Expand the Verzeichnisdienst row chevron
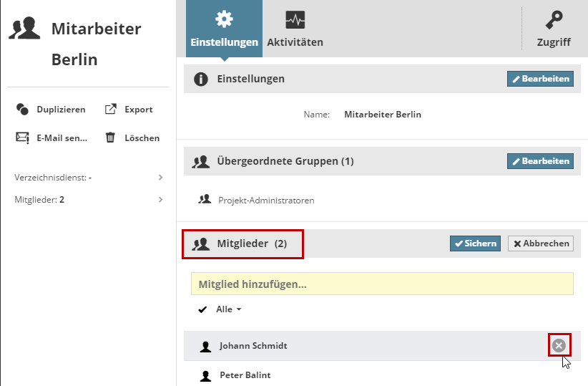The height and width of the screenshot is (386, 588). pos(161,177)
